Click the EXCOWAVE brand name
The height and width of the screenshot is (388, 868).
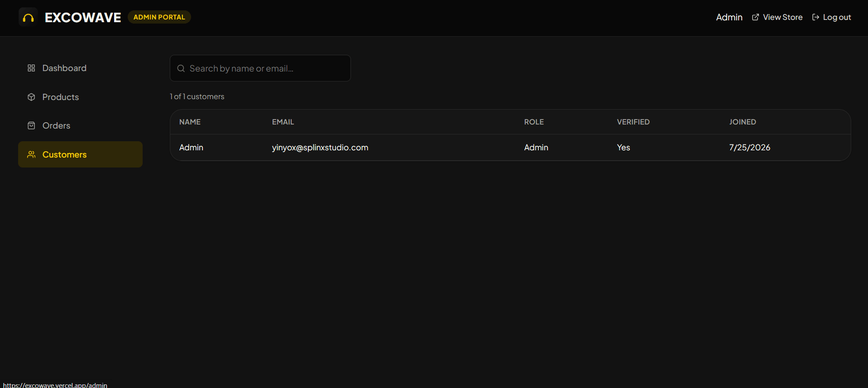pyautogui.click(x=83, y=17)
